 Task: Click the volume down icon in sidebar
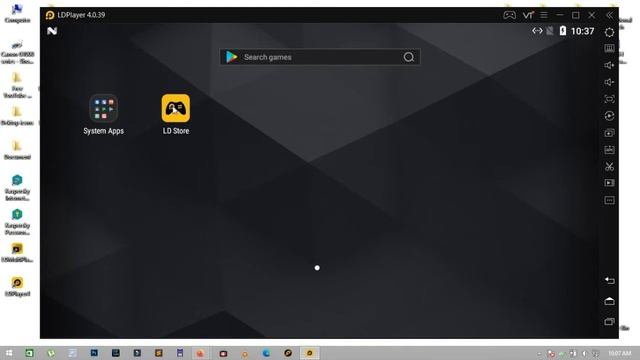click(x=609, y=82)
